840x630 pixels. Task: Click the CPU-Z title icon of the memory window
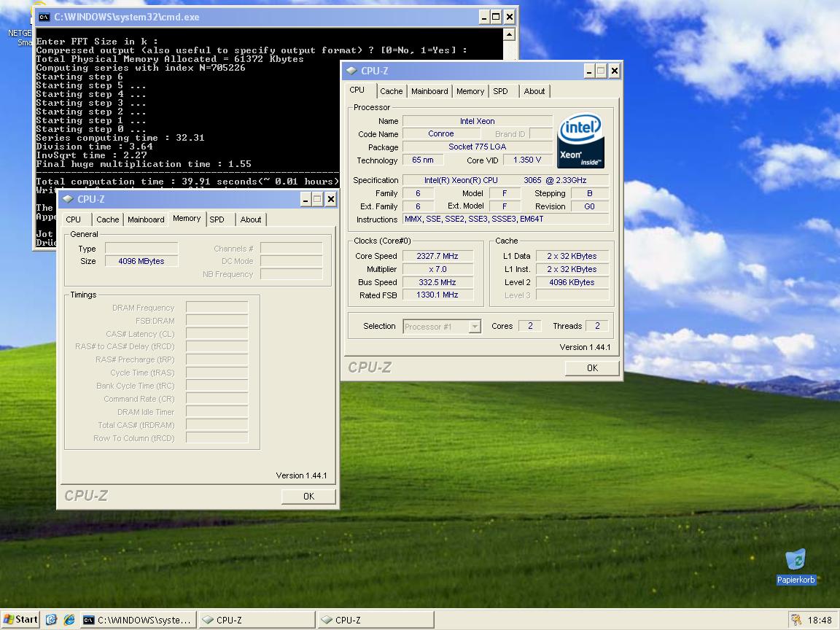68,199
